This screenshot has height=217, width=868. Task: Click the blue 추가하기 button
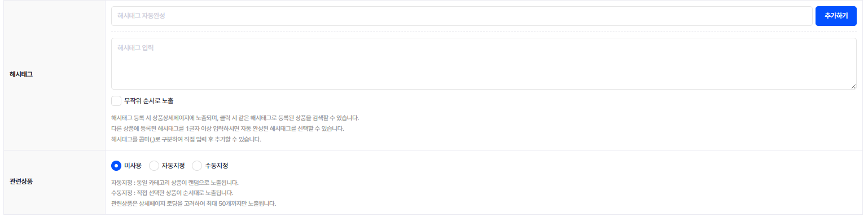[836, 16]
